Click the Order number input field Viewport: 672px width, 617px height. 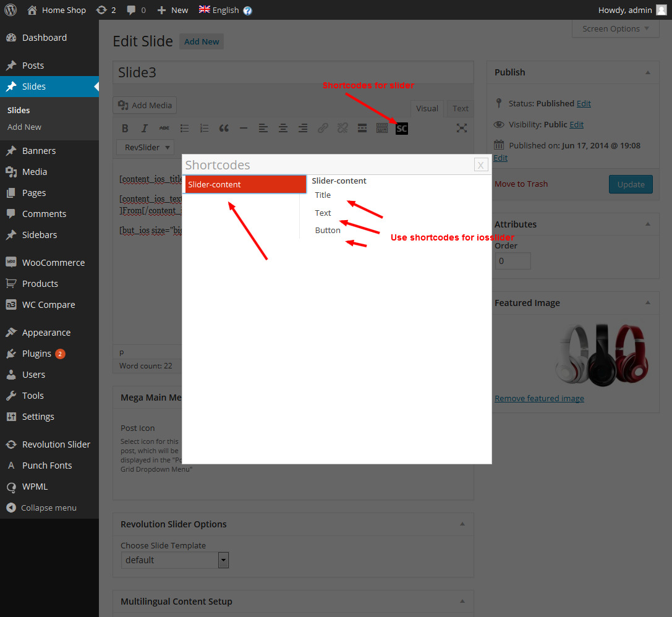point(513,261)
